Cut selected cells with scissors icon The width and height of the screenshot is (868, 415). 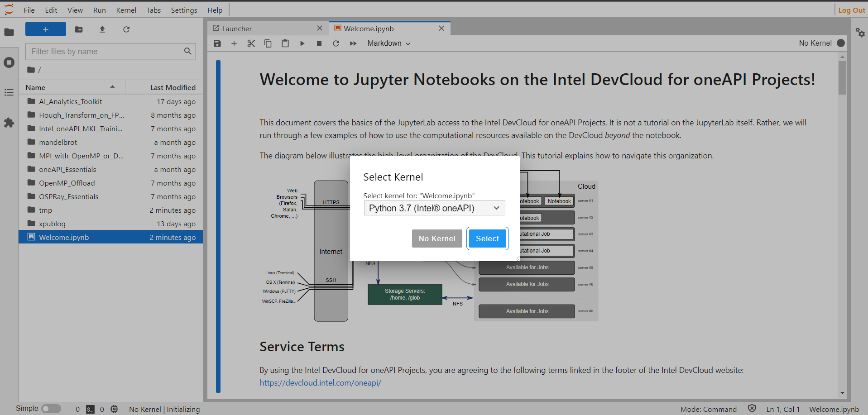point(251,43)
